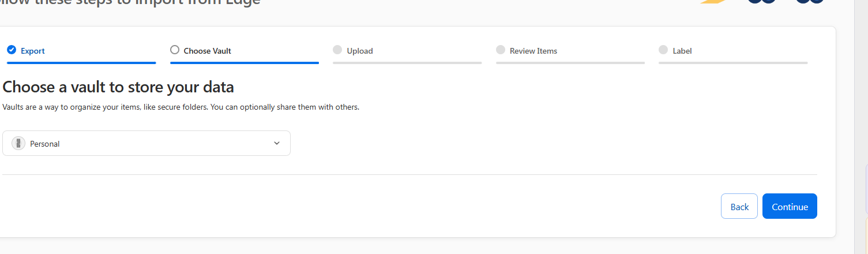Select the Choose Vault step label

pos(207,51)
